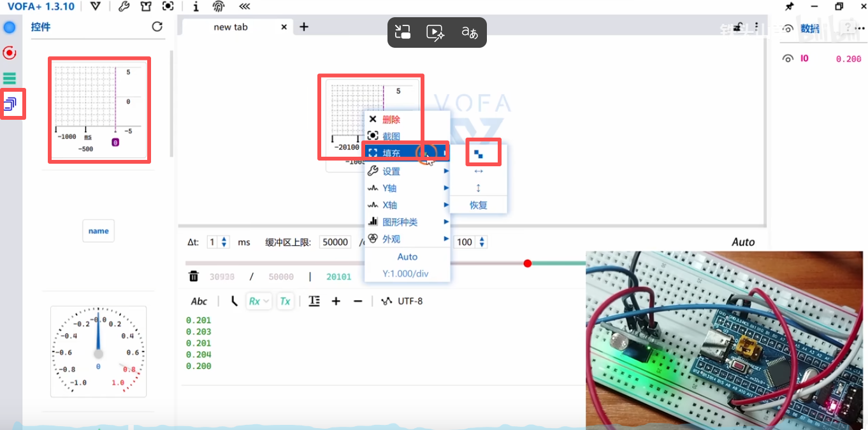Close the 'new tab' tab
Screen dimensions: 868x430
point(284,27)
